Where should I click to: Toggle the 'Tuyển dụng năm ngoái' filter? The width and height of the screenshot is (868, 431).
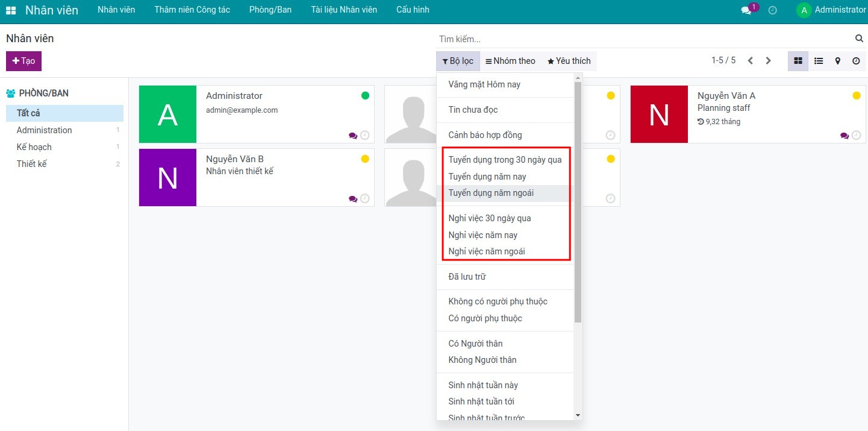[x=491, y=193]
